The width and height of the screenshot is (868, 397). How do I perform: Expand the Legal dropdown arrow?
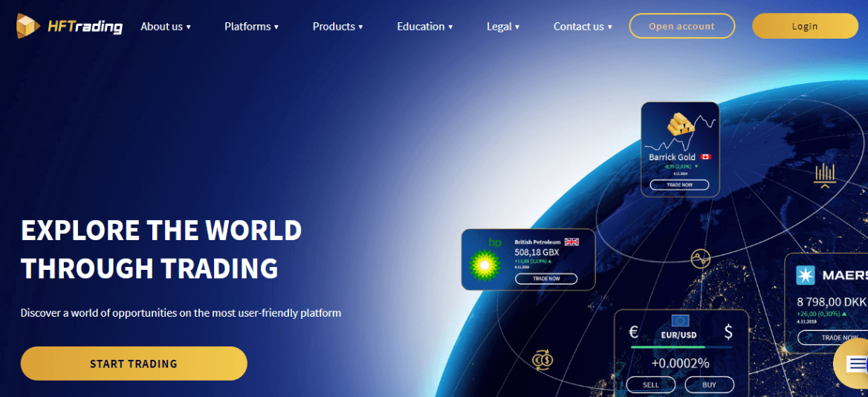(517, 27)
